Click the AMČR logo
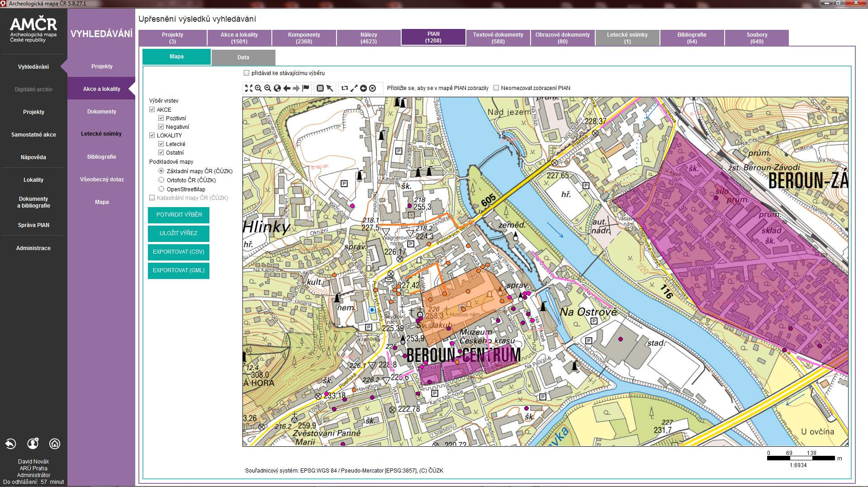The height and width of the screenshot is (487, 868). [33, 30]
